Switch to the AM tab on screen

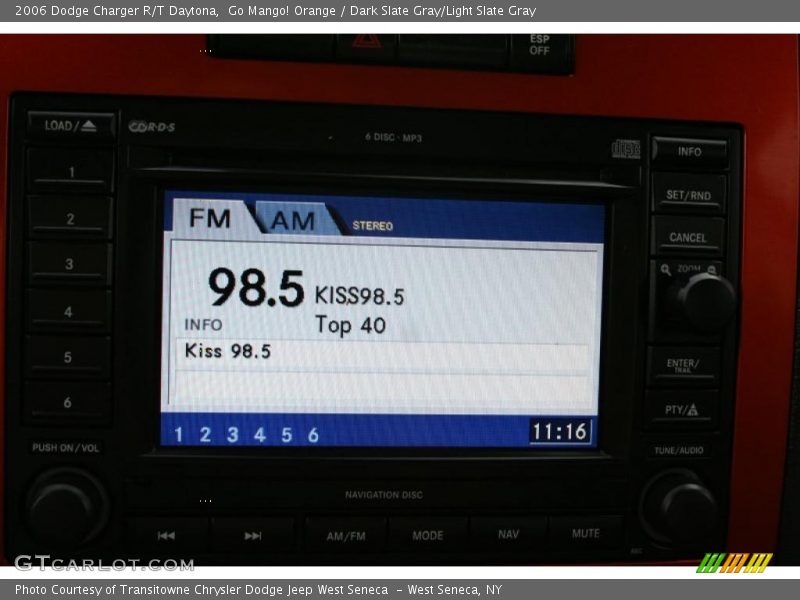click(x=294, y=220)
